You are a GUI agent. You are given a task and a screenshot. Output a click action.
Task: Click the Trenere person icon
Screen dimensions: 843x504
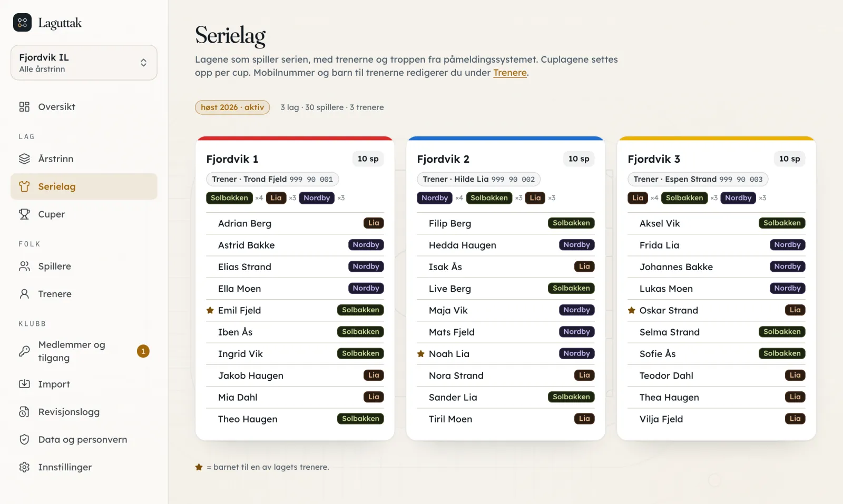click(x=24, y=294)
